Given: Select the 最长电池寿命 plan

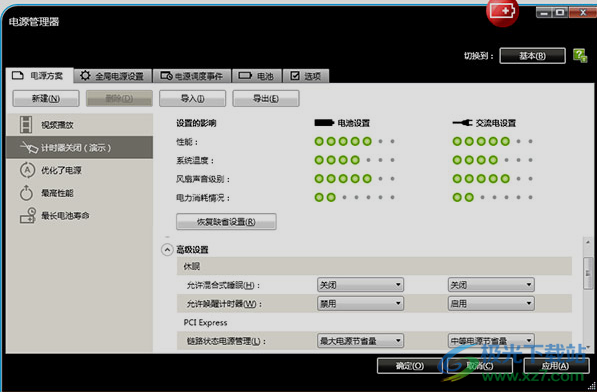Looking at the screenshot, I should pyautogui.click(x=79, y=215).
